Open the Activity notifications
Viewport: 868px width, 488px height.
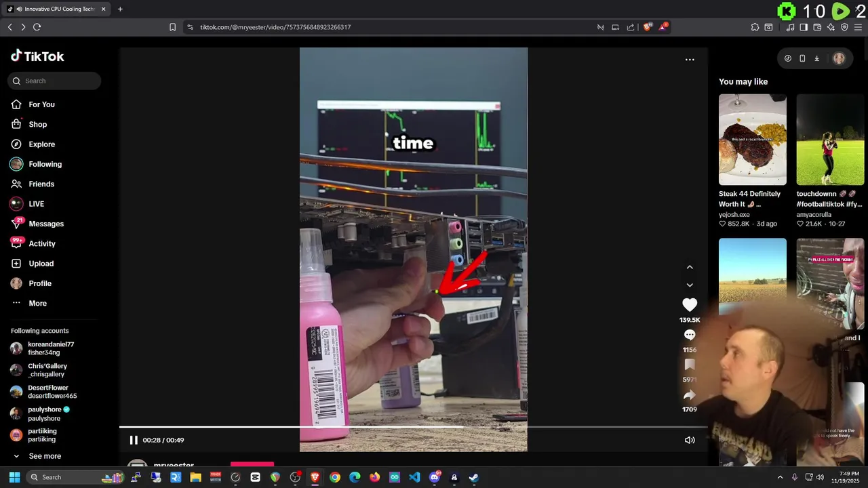[42, 243]
